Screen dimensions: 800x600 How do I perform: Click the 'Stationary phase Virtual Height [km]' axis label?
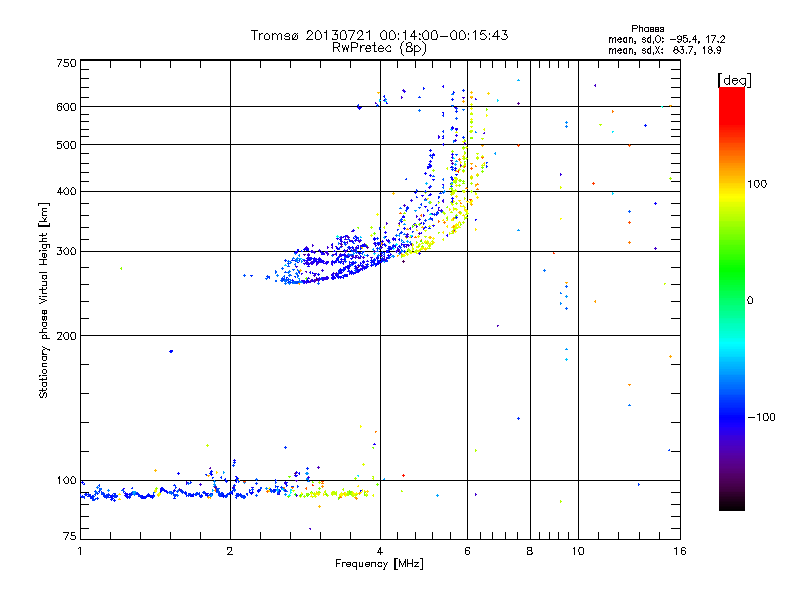coord(44,300)
